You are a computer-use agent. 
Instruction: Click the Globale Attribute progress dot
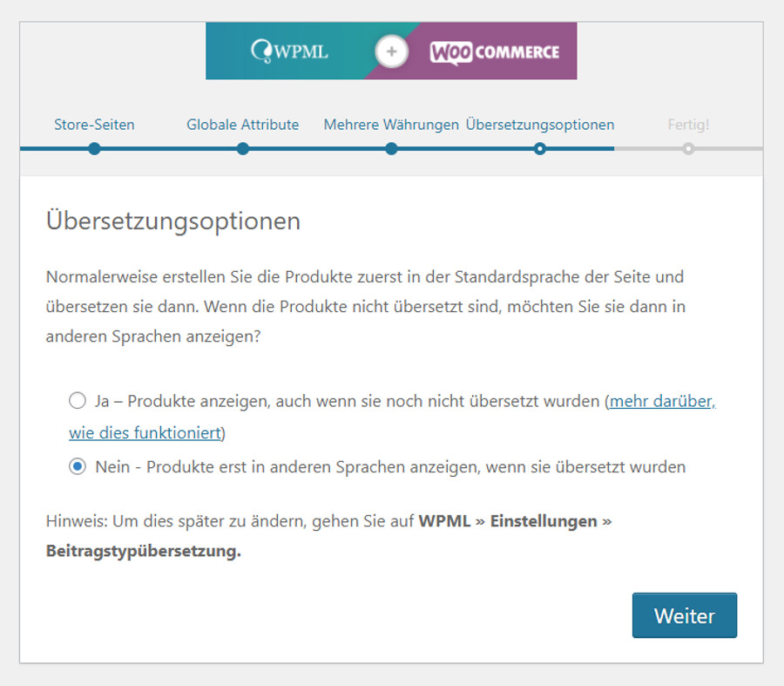click(242, 148)
